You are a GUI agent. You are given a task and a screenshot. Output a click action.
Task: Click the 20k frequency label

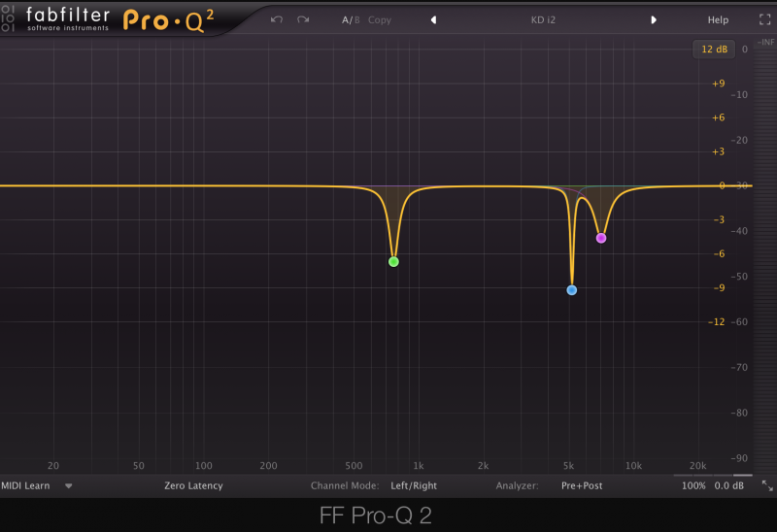[x=697, y=466]
